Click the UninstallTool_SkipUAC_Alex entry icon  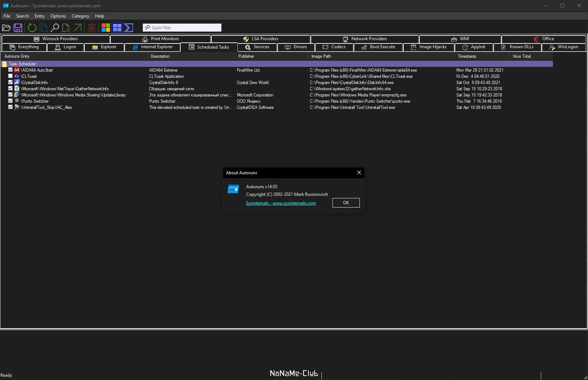pos(17,107)
